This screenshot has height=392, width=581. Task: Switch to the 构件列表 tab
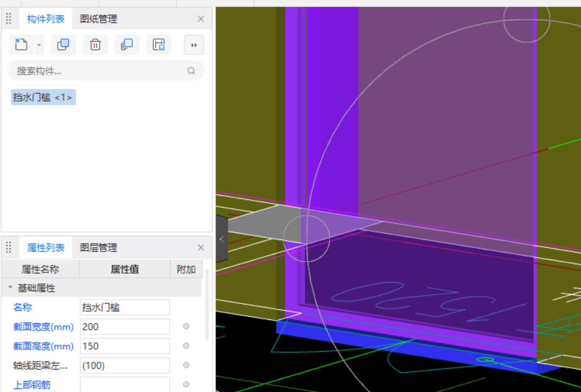(46, 19)
